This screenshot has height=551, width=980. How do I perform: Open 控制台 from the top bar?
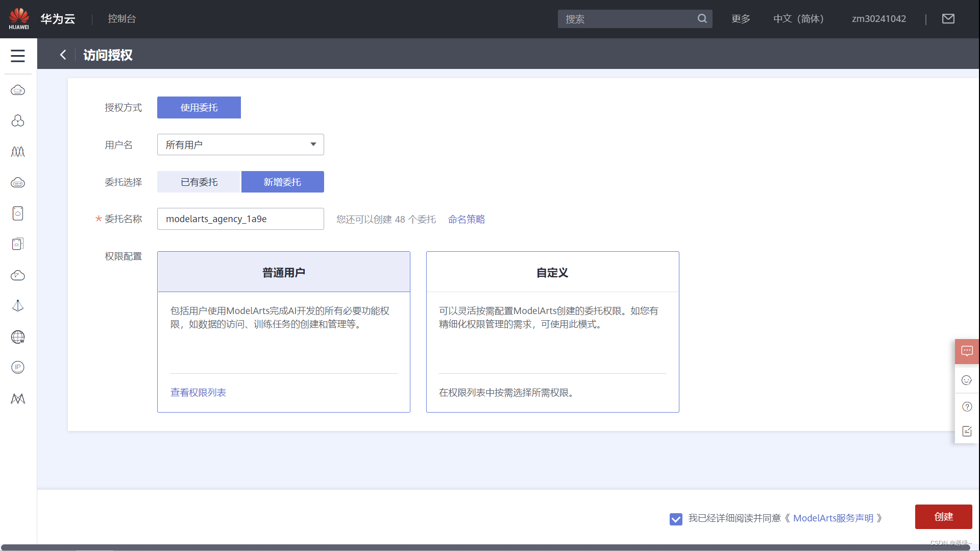121,19
